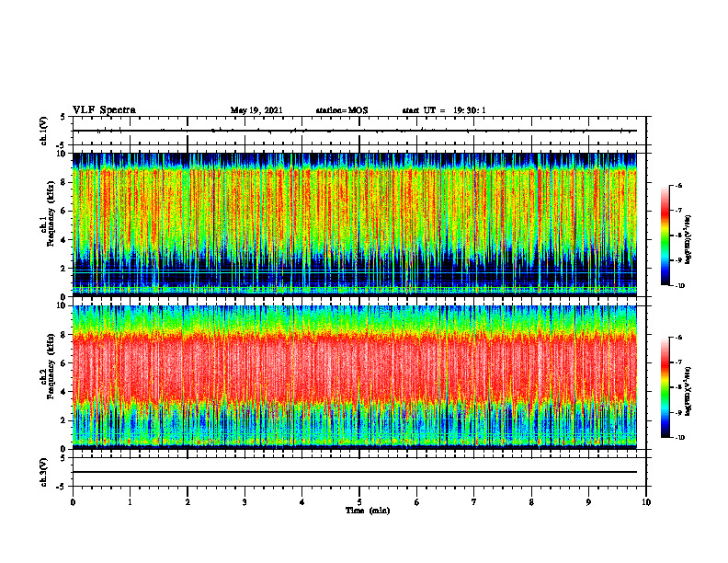The image size is (728, 563).
Task: Click ch.2 frequency tick label "6"
Action: (x=64, y=363)
